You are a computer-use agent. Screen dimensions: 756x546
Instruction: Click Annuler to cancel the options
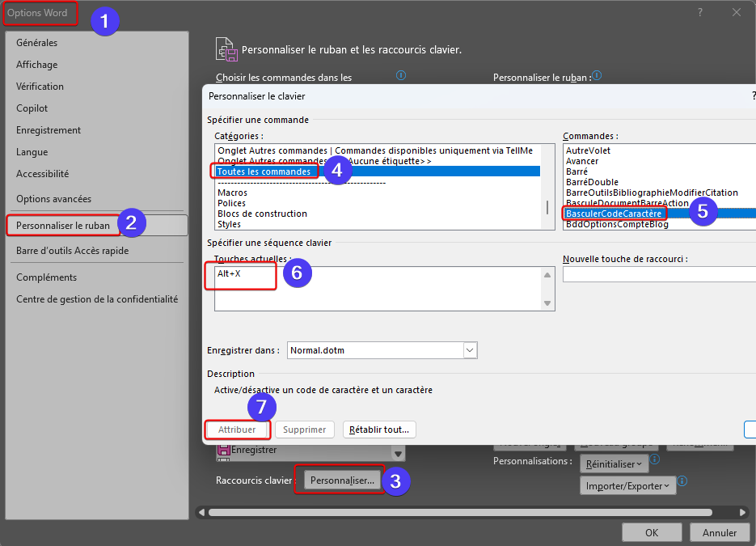pyautogui.click(x=720, y=532)
